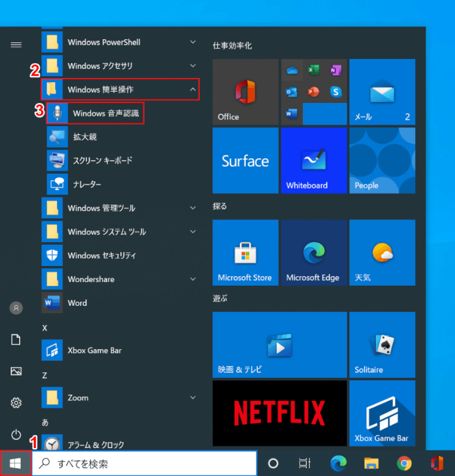Viewport: 455px width, 476px height.
Task: Launch ナレーター app
Action: [x=121, y=184]
